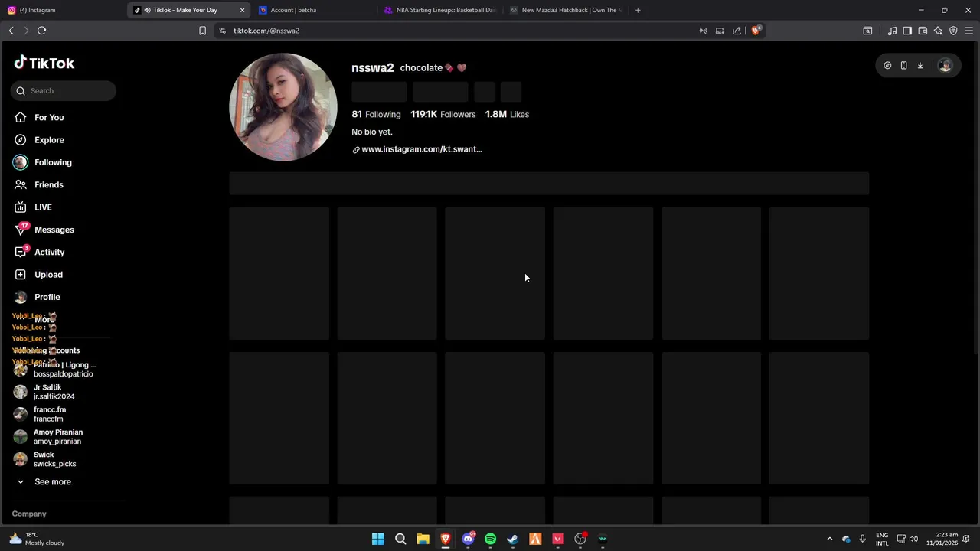Viewport: 980px width, 551px height.
Task: Click the TikTok search field
Action: (x=64, y=90)
